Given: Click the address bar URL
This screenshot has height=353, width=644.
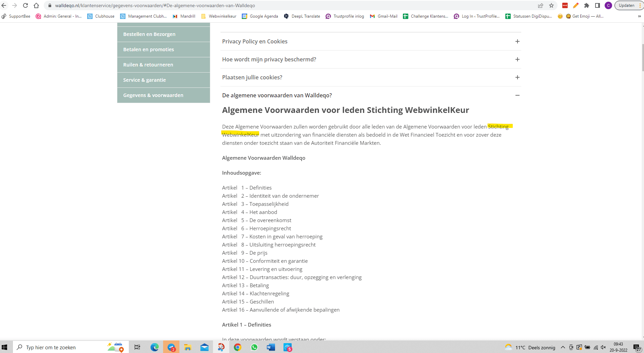Looking at the screenshot, I should tap(155, 5).
